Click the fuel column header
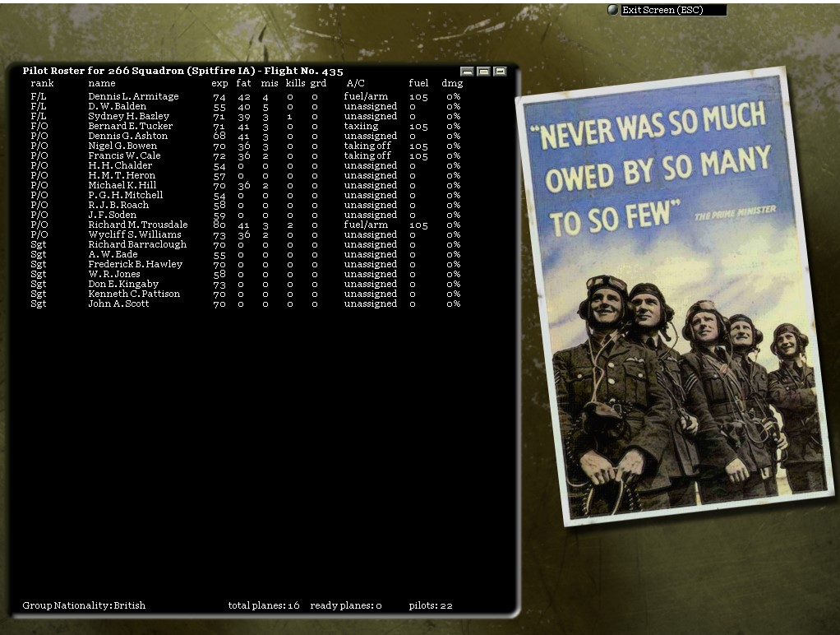 pyautogui.click(x=418, y=83)
